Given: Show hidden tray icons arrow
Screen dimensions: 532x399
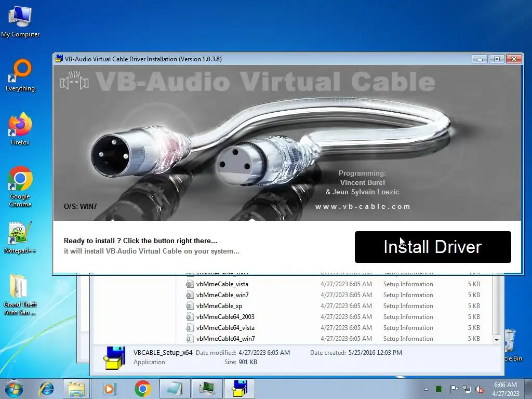Looking at the screenshot, I should point(426,389).
